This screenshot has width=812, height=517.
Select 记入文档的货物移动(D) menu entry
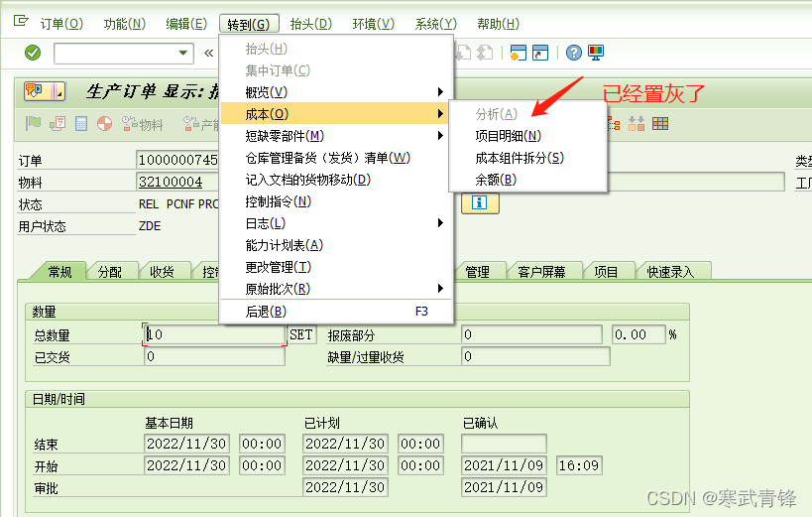click(x=337, y=180)
